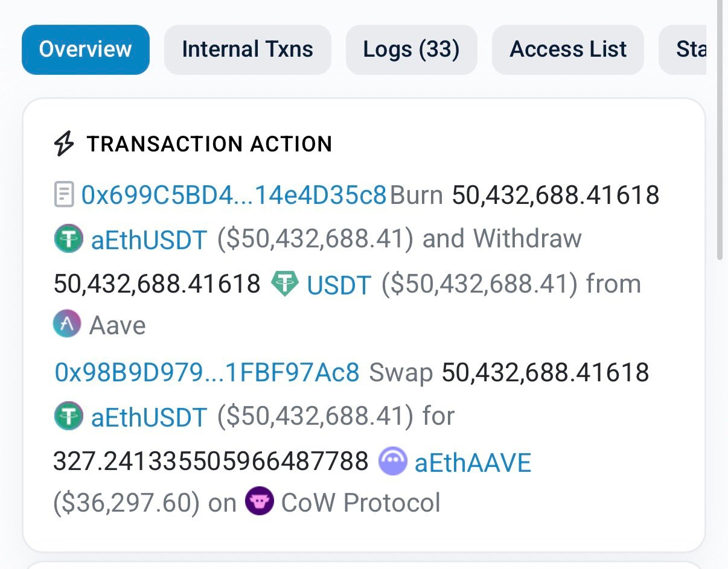Viewport: 728px width, 569px height.
Task: Select the Overview tab
Action: pyautogui.click(x=85, y=49)
